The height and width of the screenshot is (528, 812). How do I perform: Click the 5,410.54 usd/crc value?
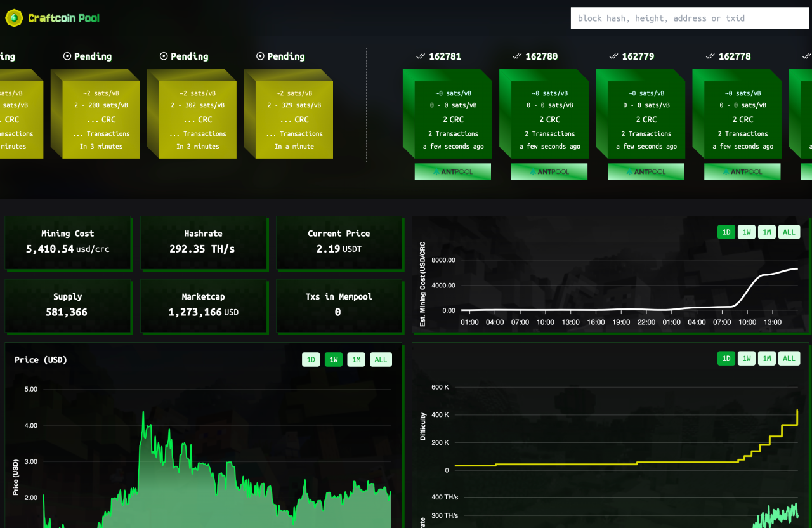[x=67, y=249]
